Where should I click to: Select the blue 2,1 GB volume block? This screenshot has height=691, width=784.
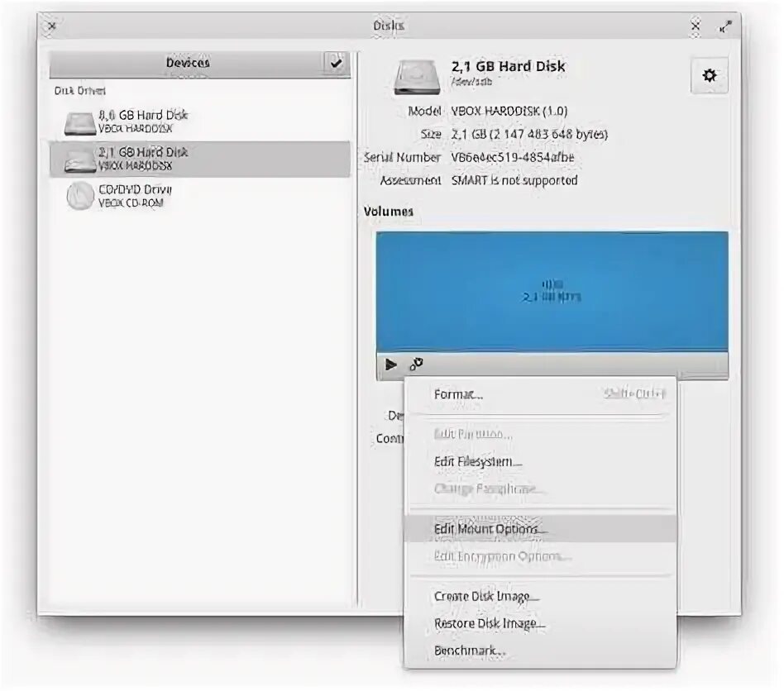[x=552, y=291]
